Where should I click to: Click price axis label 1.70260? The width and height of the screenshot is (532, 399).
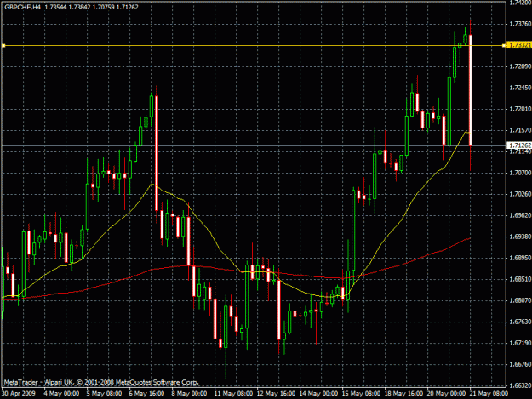pyautogui.click(x=520, y=194)
